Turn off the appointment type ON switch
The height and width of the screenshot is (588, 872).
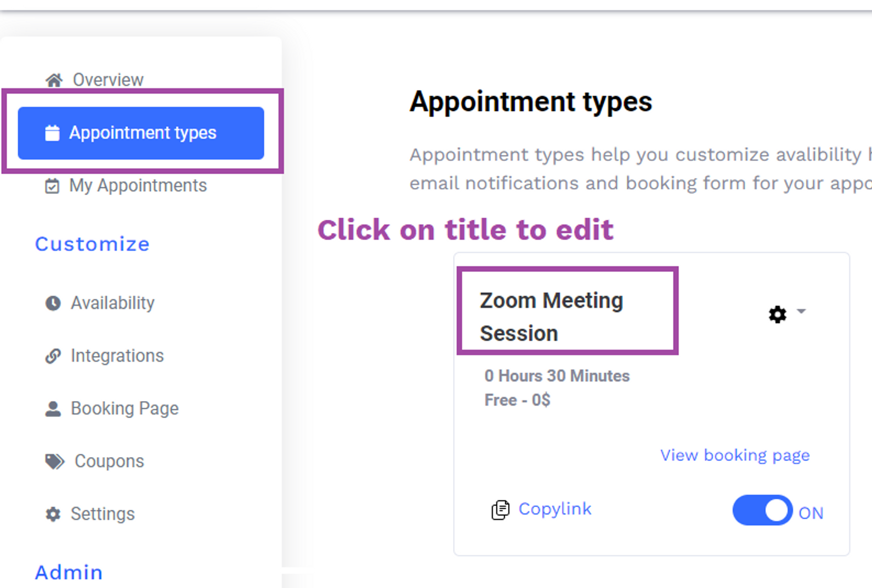pyautogui.click(x=762, y=510)
